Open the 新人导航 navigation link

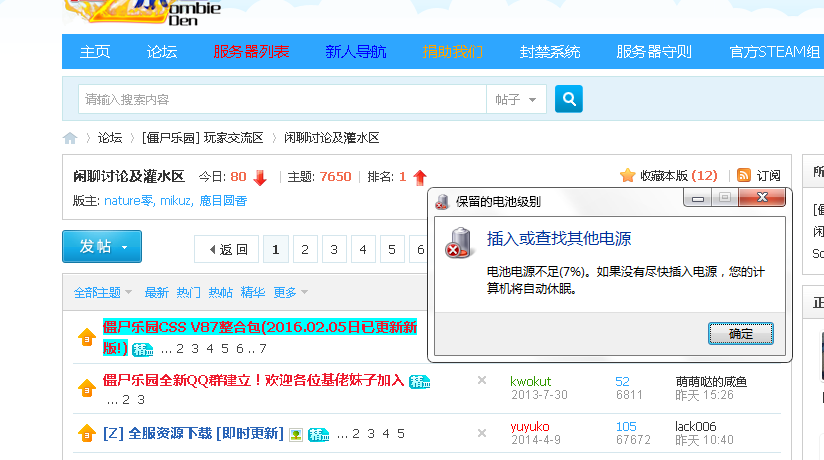coord(356,52)
